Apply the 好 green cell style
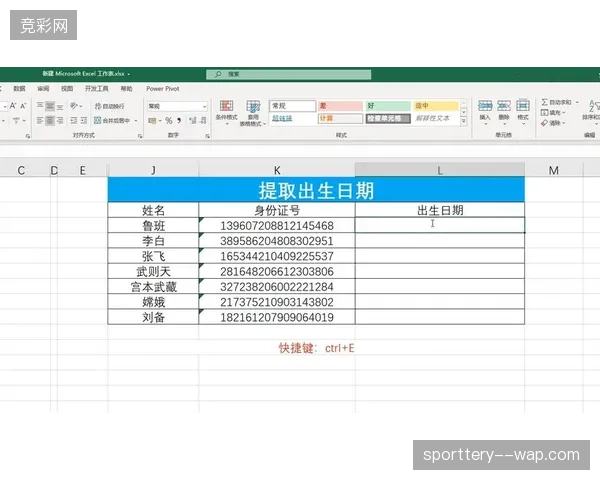The width and height of the screenshot is (600, 480). [388, 106]
